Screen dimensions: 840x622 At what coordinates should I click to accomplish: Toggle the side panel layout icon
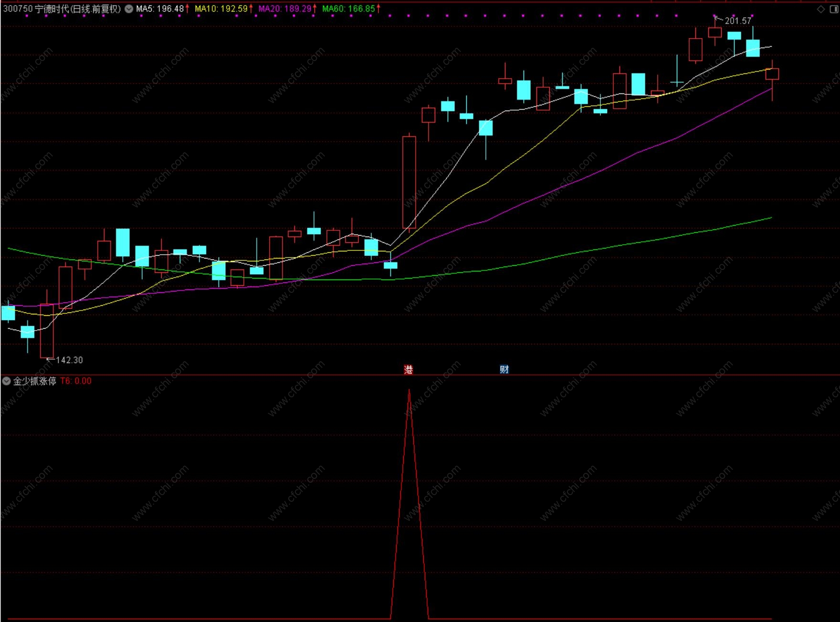coord(834,9)
